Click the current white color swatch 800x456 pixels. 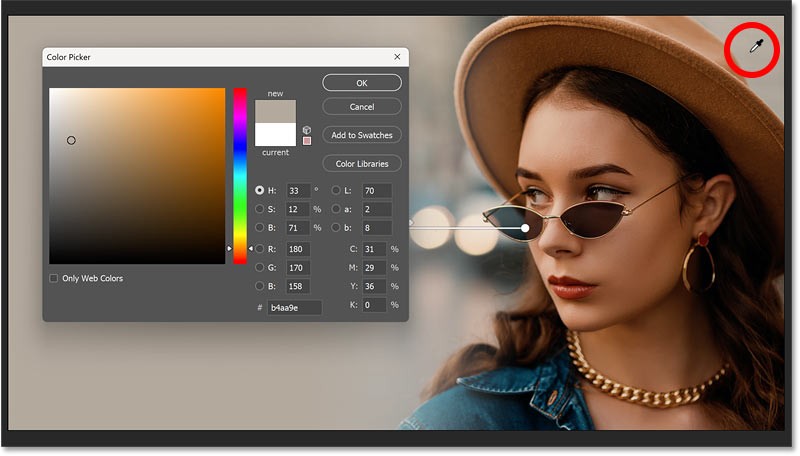pos(275,135)
